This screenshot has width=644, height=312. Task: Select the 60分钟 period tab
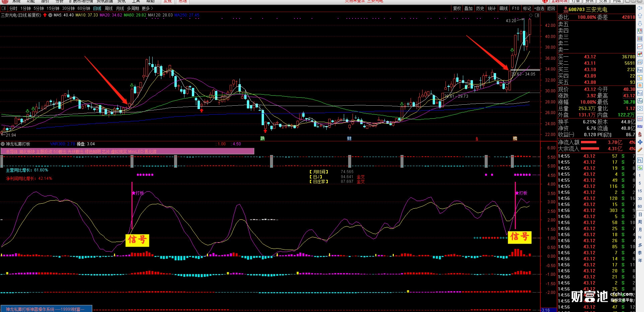tap(84, 8)
